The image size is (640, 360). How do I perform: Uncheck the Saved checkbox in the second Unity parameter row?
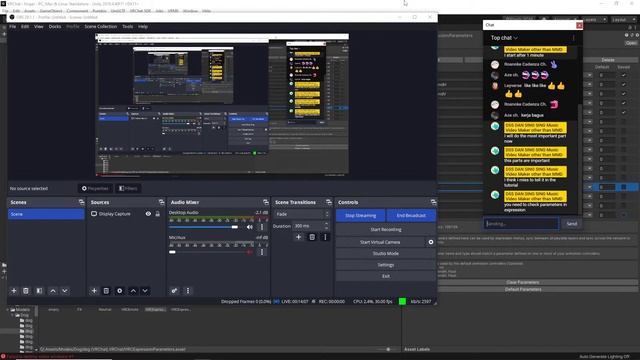click(624, 84)
